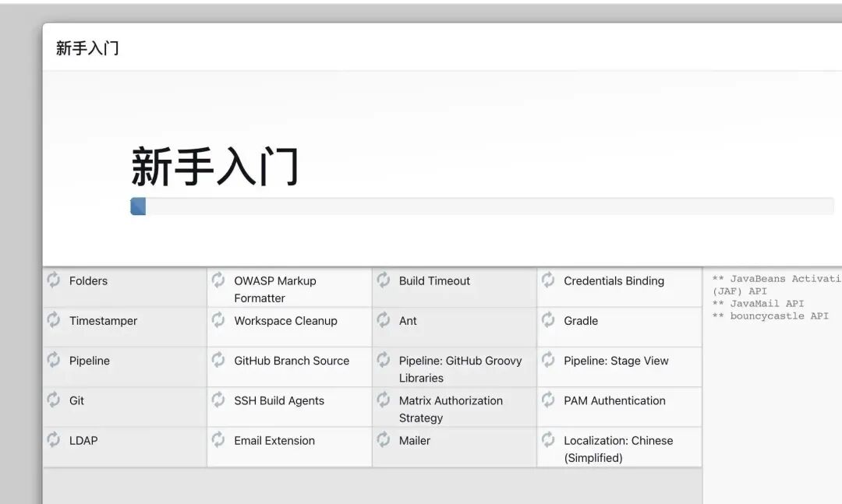Click the Matrix Authorization Strategy text
Image resolution: width=842 pixels, height=504 pixels.
[x=451, y=409]
